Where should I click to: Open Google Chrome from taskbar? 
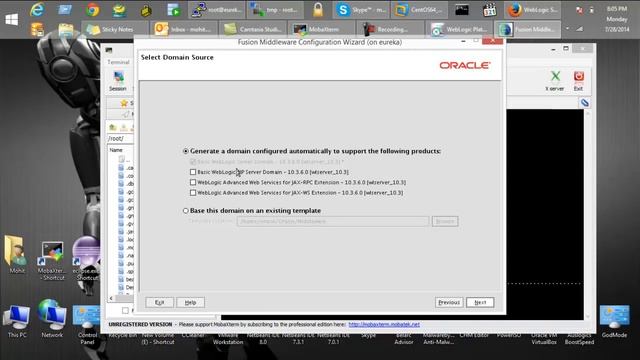point(93,9)
